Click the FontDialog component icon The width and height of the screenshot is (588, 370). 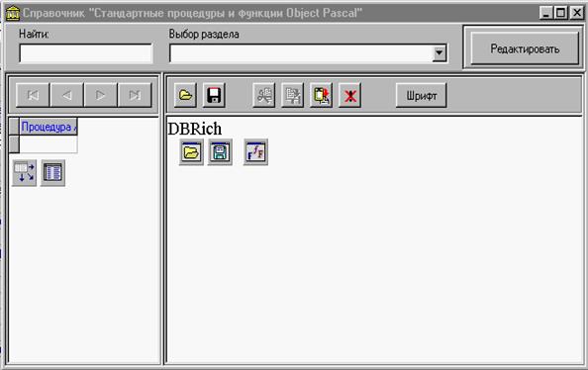click(x=255, y=152)
